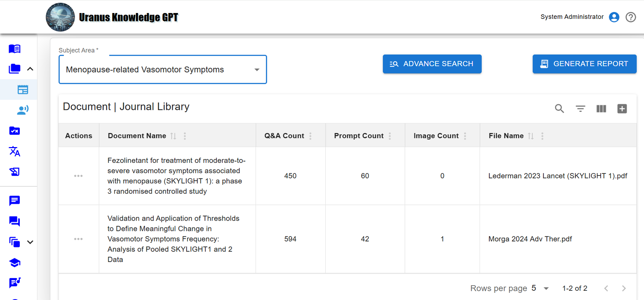Click the System Administrator user name

(x=572, y=17)
